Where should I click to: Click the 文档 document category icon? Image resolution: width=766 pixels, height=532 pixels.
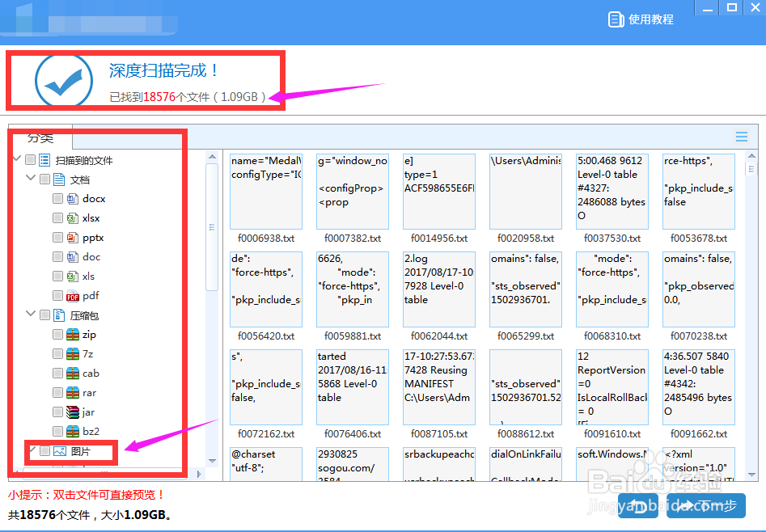coord(59,179)
